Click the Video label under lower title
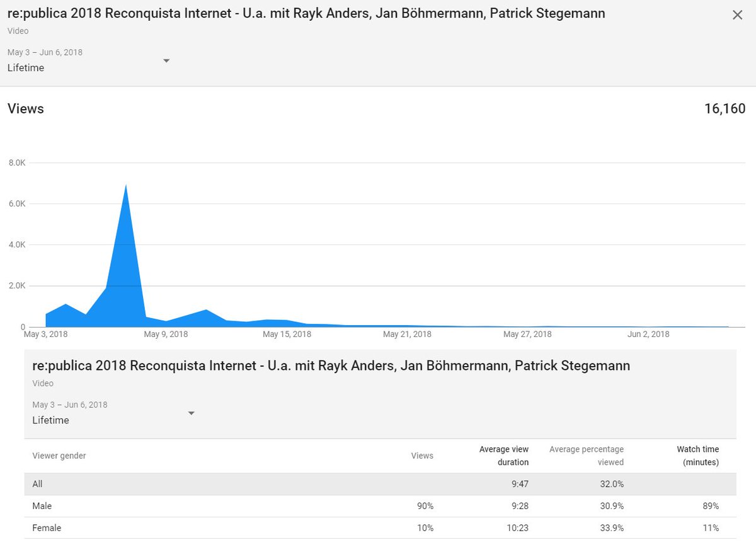The height and width of the screenshot is (550, 756). pyautogui.click(x=43, y=383)
